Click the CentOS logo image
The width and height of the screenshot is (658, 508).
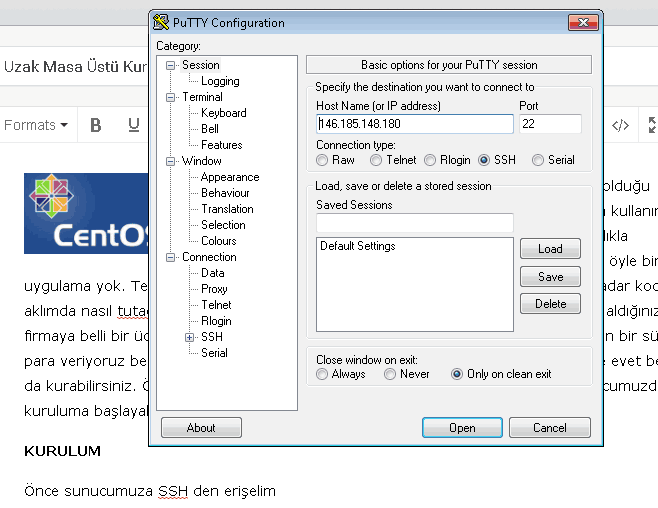coord(86,213)
